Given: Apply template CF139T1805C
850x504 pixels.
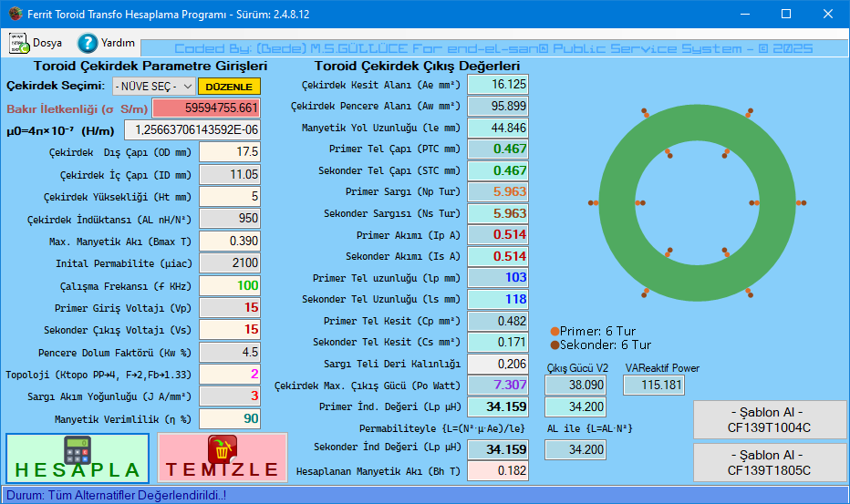Looking at the screenshot, I should click(x=769, y=462).
